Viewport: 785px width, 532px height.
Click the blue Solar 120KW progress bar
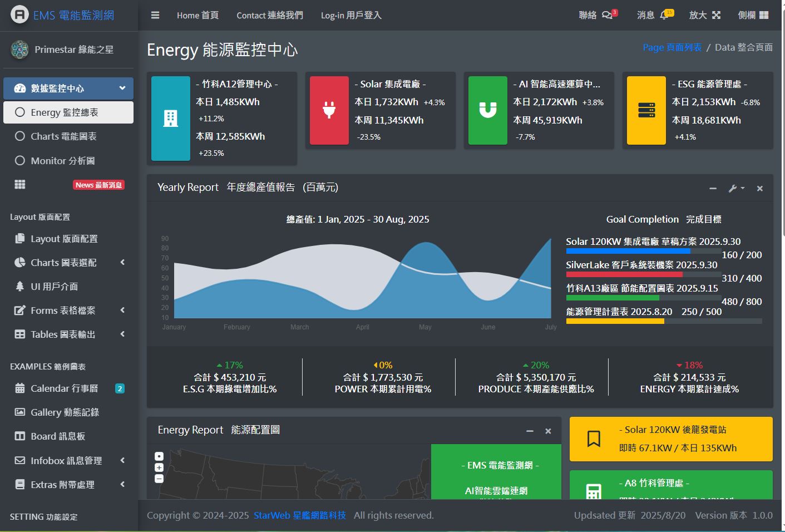[x=628, y=252]
